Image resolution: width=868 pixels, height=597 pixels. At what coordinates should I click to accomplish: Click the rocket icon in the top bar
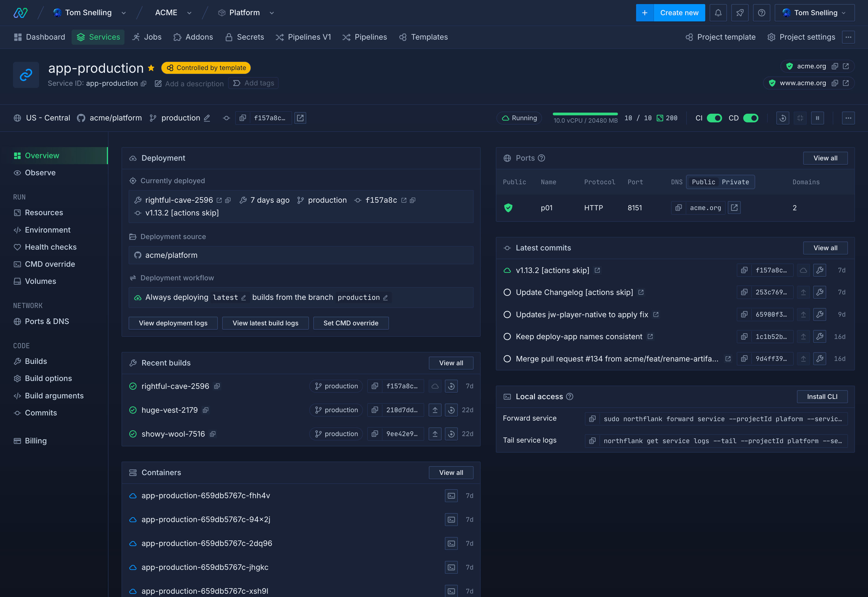point(739,13)
